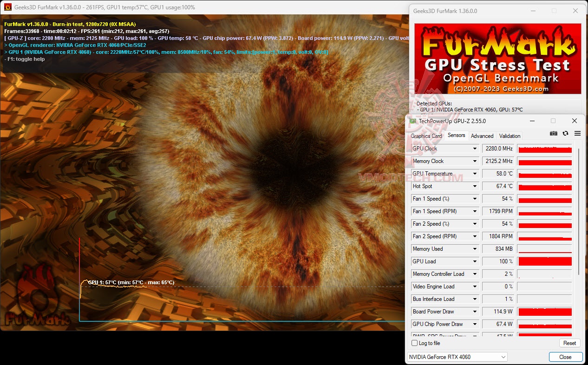Click the OpenGL renderer info line
The height and width of the screenshot is (365, 588).
click(x=75, y=45)
